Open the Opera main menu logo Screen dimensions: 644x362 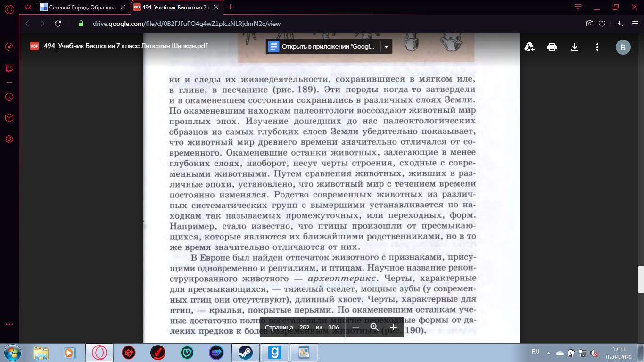click(x=9, y=9)
